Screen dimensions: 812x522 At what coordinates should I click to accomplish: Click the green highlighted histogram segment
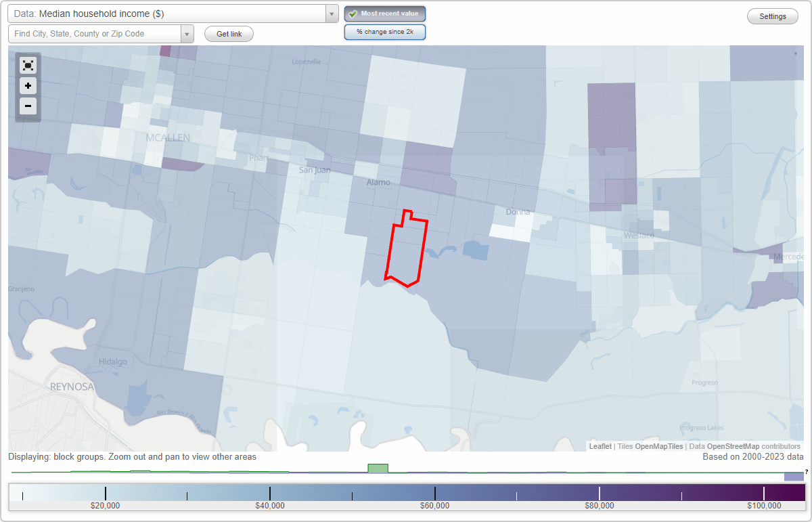click(x=378, y=468)
